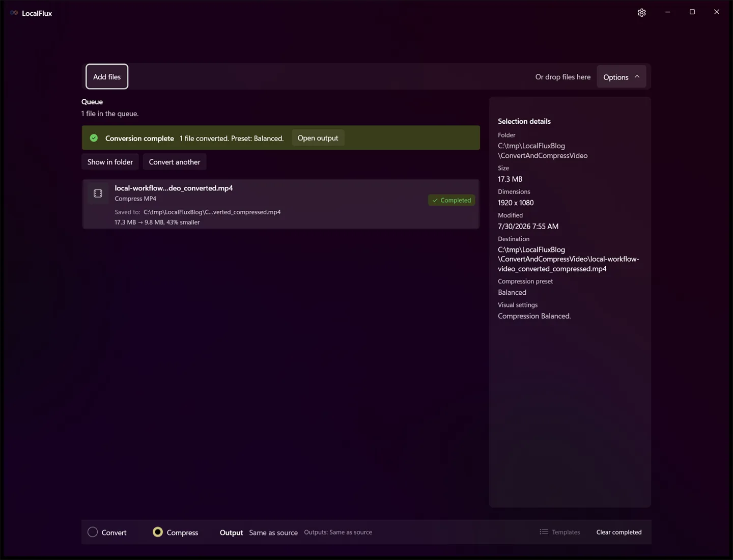
Task: Click the Templates list icon
Action: point(544,532)
